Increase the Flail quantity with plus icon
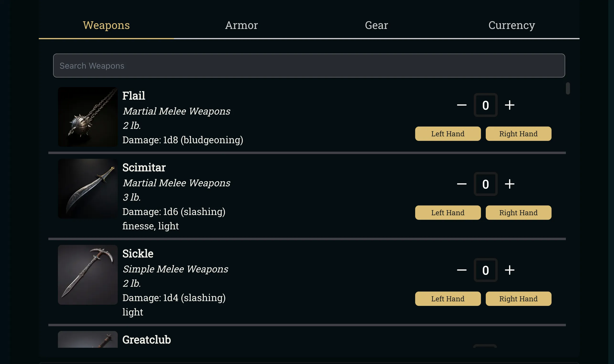This screenshot has height=364, width=614. 509,105
